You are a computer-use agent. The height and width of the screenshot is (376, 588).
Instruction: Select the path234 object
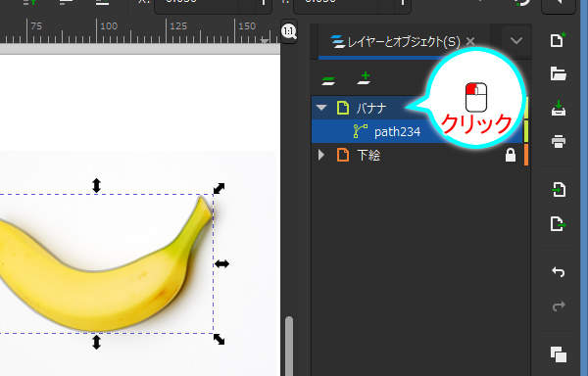click(x=417, y=131)
